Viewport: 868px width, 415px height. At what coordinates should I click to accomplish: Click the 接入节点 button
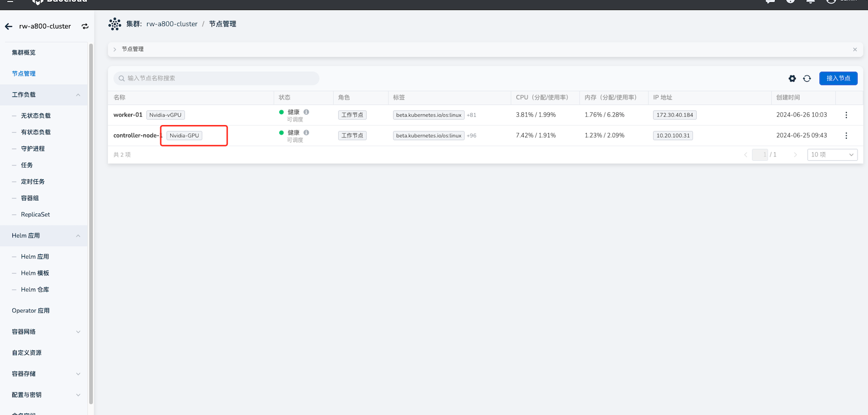(x=838, y=78)
